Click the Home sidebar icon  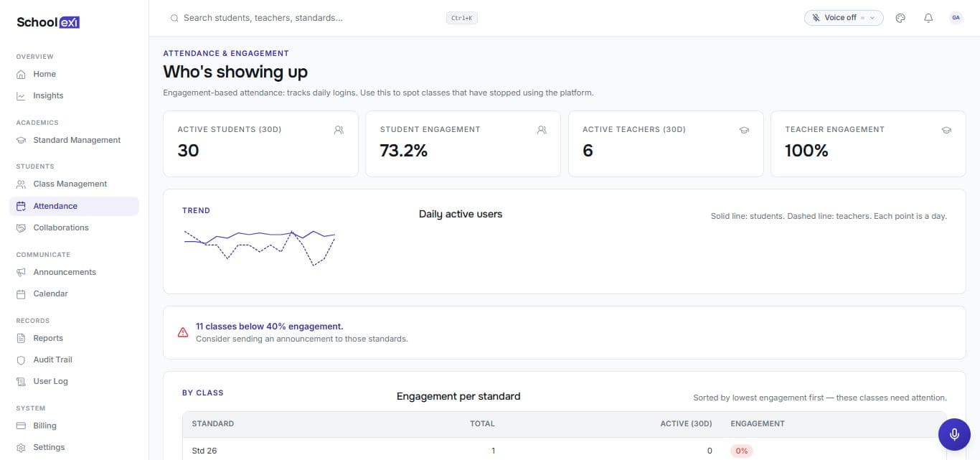point(21,74)
